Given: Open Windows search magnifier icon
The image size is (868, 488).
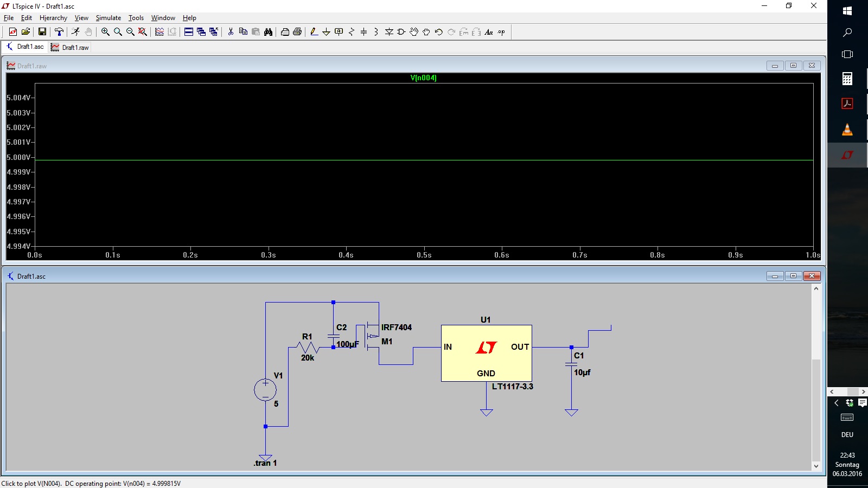Looking at the screenshot, I should tap(847, 33).
